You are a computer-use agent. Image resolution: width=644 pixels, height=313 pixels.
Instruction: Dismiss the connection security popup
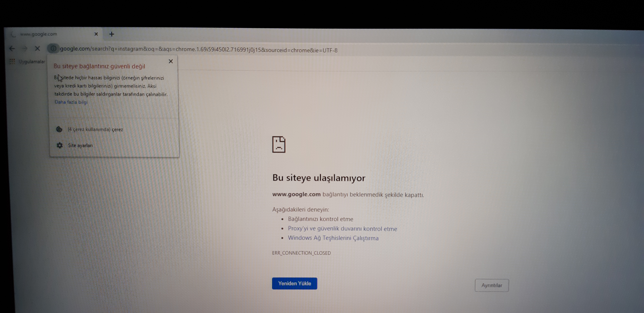click(x=171, y=61)
